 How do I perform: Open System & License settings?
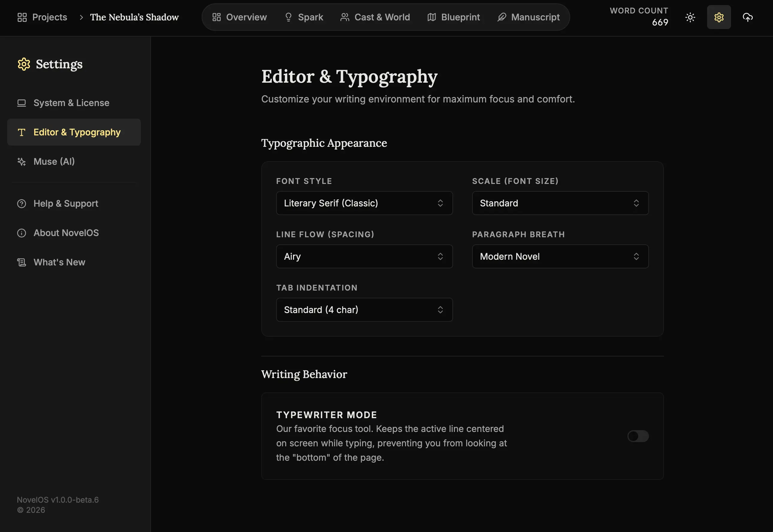(71, 103)
